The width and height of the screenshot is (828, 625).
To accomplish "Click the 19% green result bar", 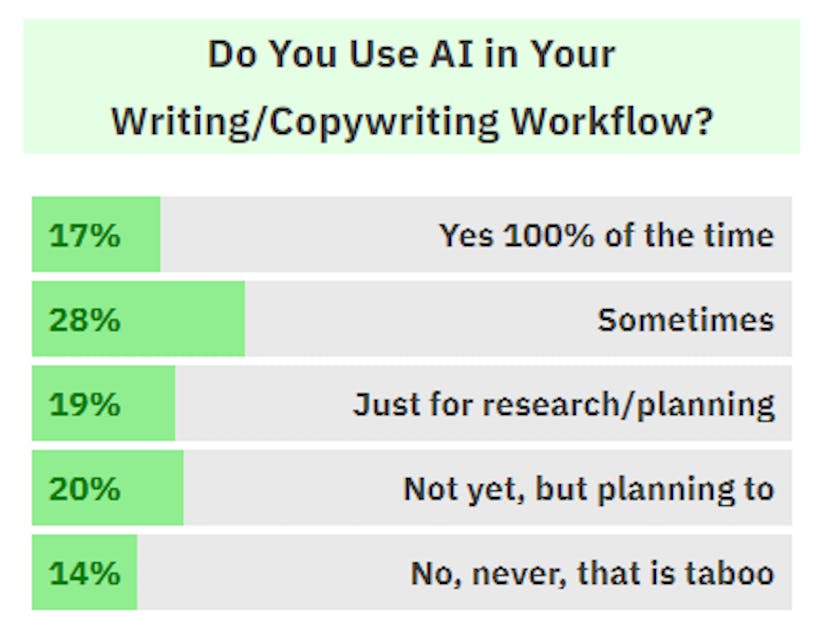I will tap(104, 403).
